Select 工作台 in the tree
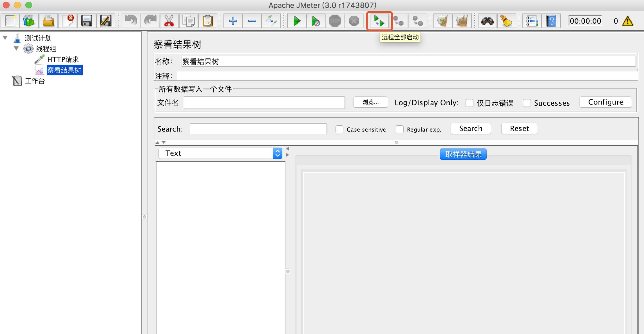 [35, 81]
